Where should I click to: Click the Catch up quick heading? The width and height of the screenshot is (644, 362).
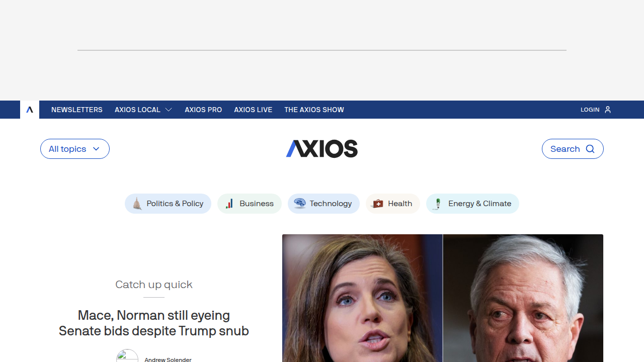(154, 285)
